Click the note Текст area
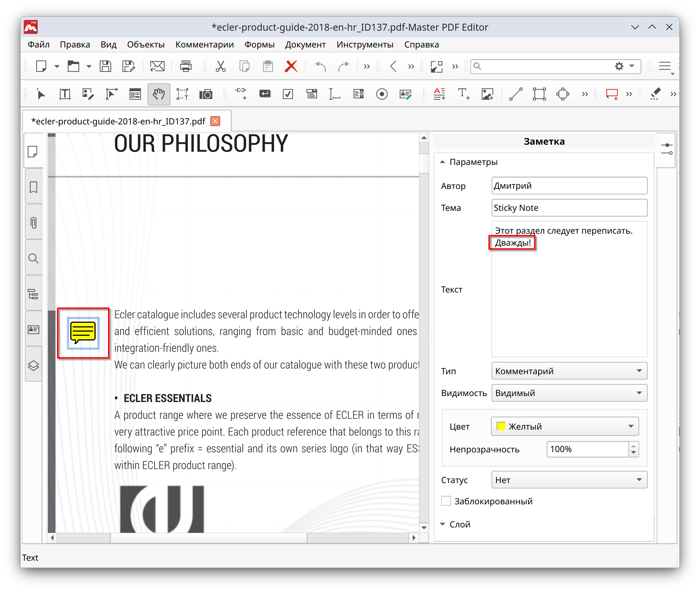This screenshot has width=700, height=592. point(569,289)
